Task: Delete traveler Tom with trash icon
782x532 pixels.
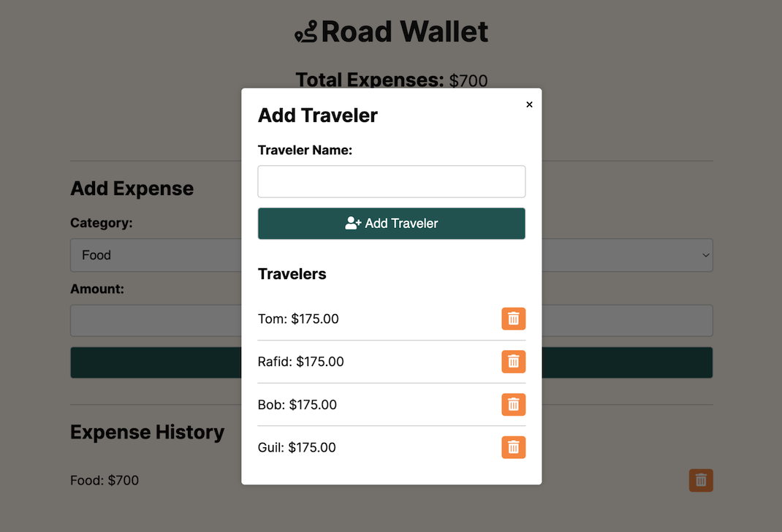Action: [x=513, y=319]
